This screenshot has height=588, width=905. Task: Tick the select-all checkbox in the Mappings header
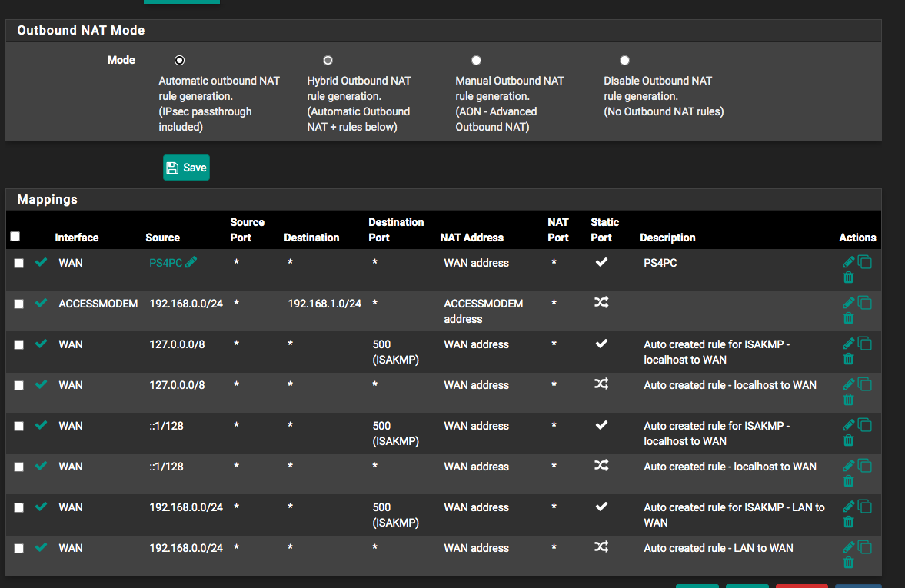click(x=15, y=237)
